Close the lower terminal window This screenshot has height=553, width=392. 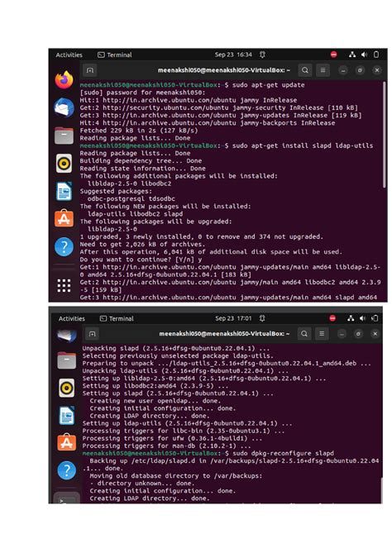(x=375, y=334)
